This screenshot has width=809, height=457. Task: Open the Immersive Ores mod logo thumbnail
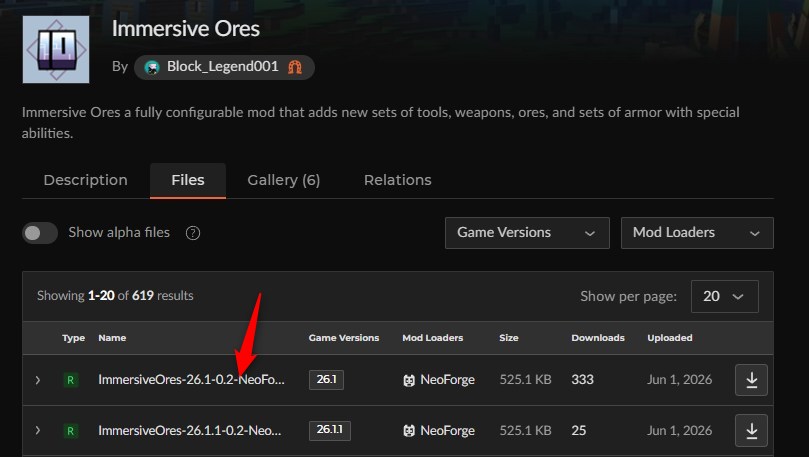point(56,50)
